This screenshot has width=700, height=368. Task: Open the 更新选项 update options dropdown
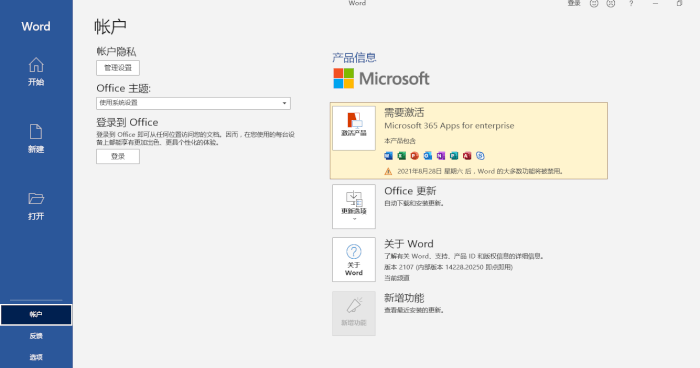pos(354,206)
